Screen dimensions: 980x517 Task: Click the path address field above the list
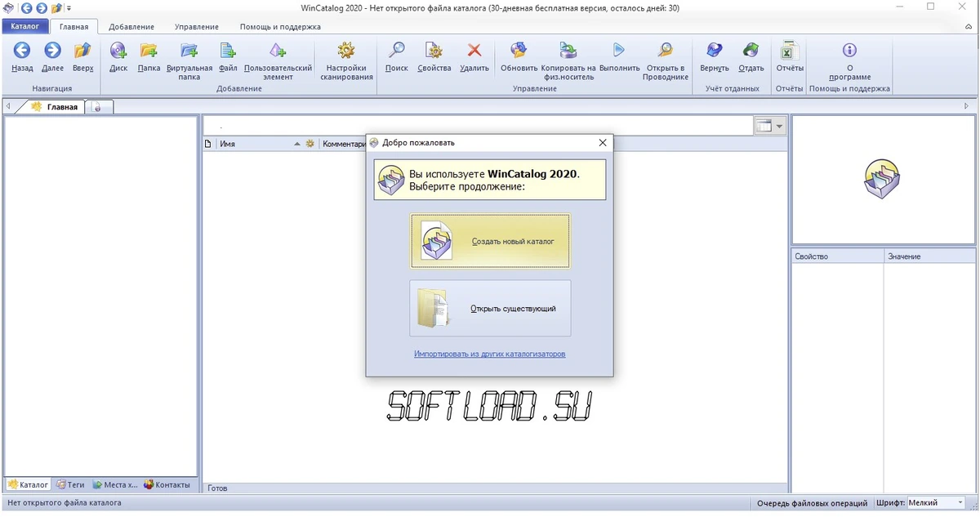point(478,126)
